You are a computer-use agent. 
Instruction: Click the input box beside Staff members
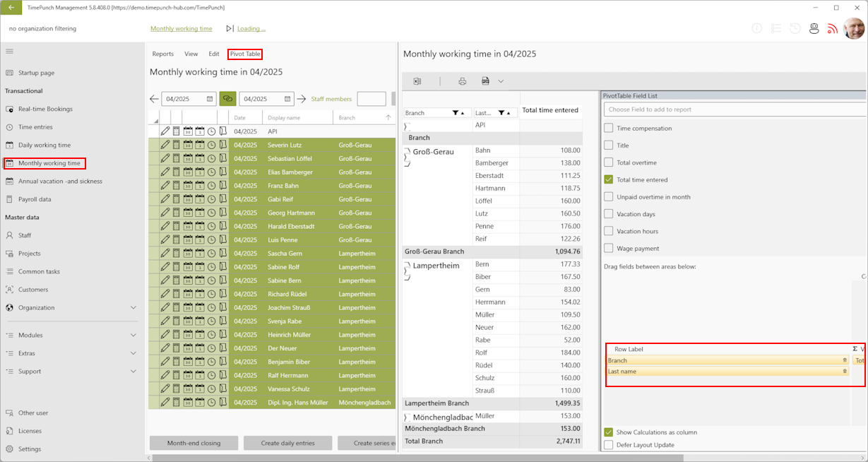pos(371,99)
